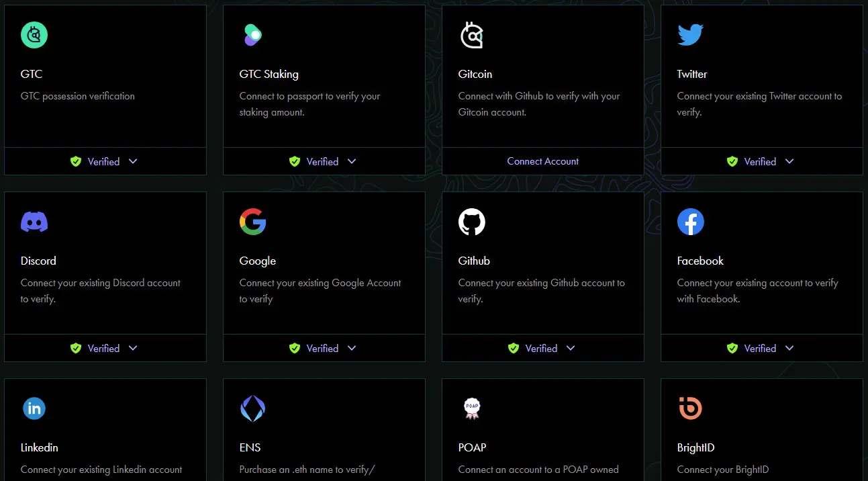Click Verified label on GTC card
The height and width of the screenshot is (481, 868).
click(103, 161)
